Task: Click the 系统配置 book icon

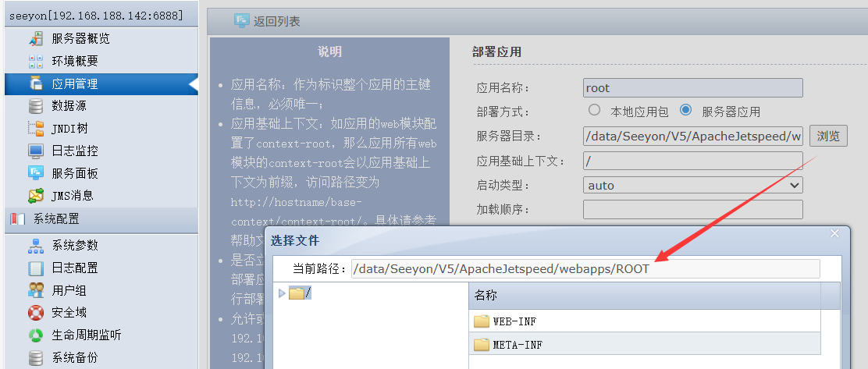Action: (18, 219)
